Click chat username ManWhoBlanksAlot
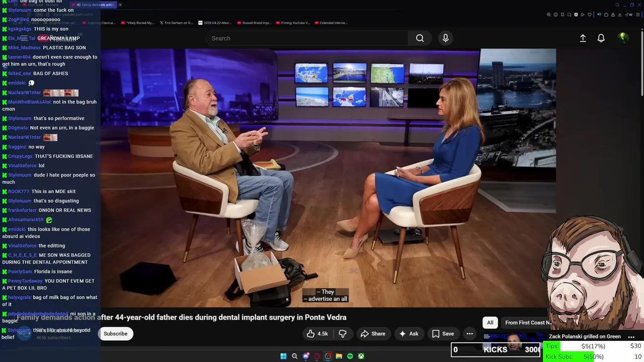This screenshot has height=362, width=644. 29,102
